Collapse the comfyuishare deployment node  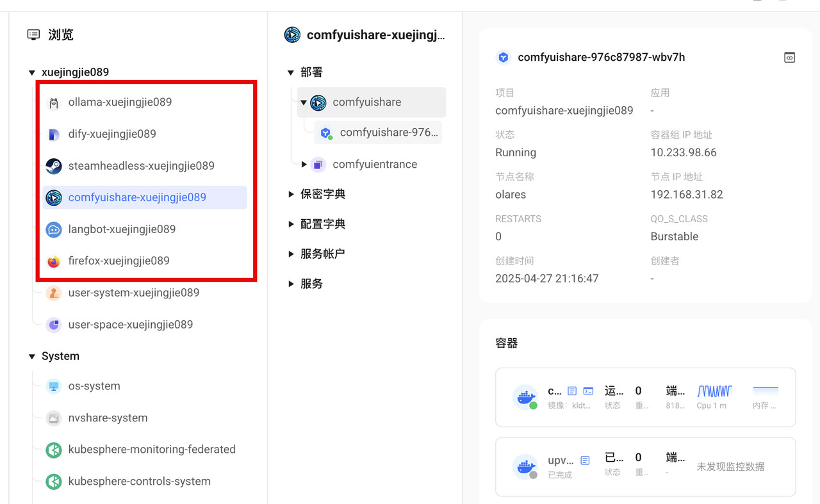(304, 102)
